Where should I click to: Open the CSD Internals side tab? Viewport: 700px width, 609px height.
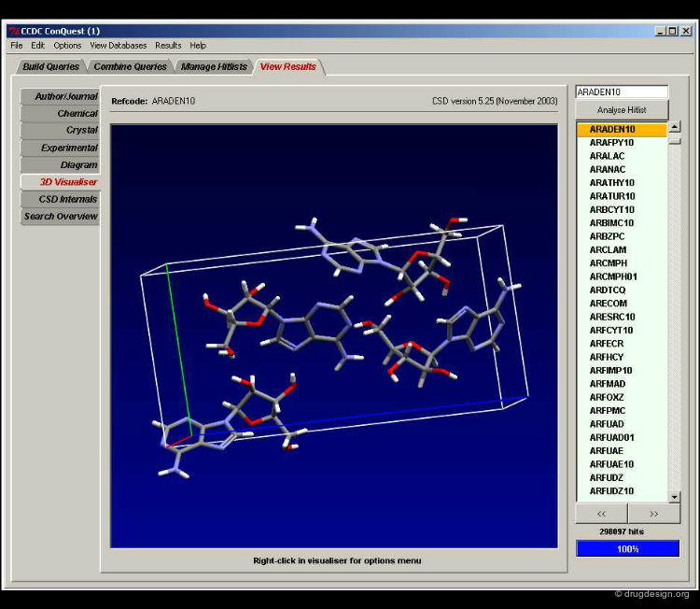(x=61, y=199)
